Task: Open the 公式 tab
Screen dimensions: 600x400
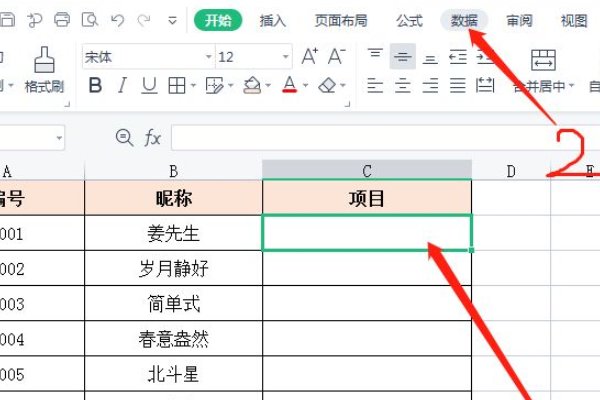Action: 409,20
